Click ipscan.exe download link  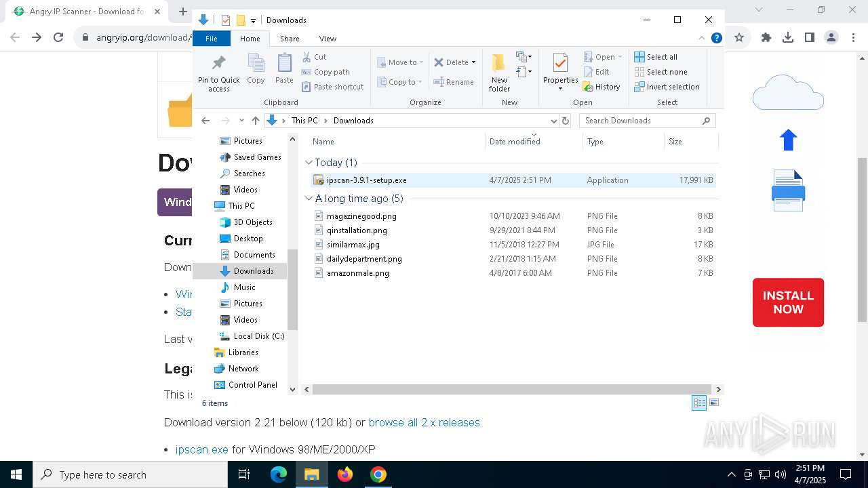(x=202, y=449)
